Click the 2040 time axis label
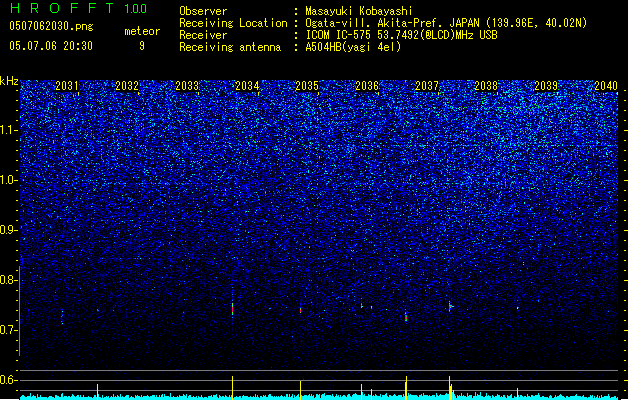 tap(606, 85)
